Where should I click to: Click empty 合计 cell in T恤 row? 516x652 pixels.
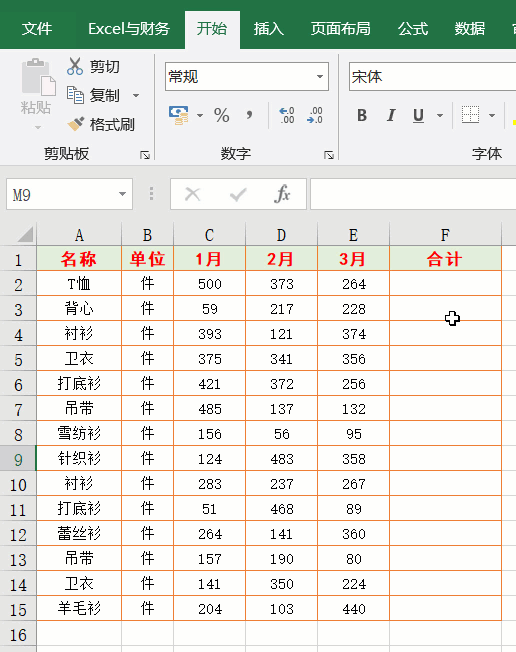point(445,284)
